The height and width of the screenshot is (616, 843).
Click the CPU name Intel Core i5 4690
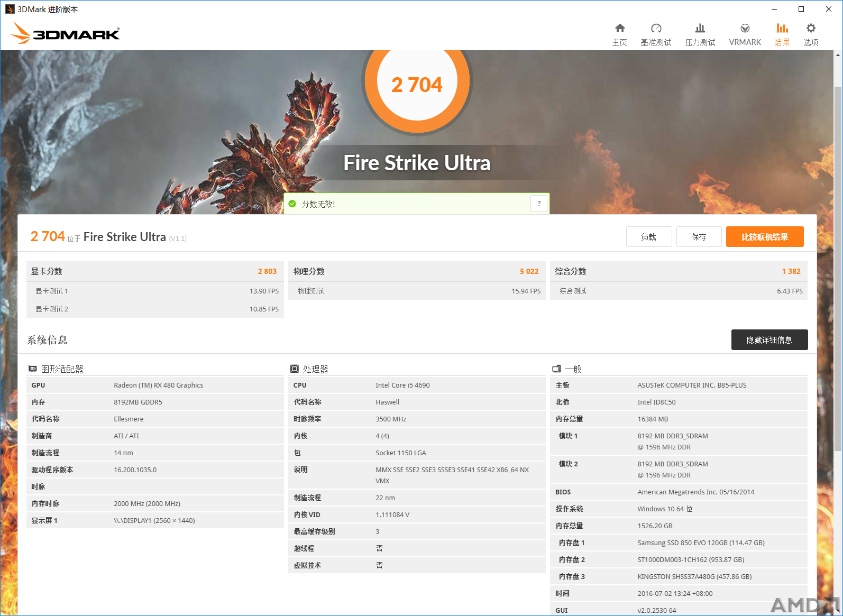402,385
